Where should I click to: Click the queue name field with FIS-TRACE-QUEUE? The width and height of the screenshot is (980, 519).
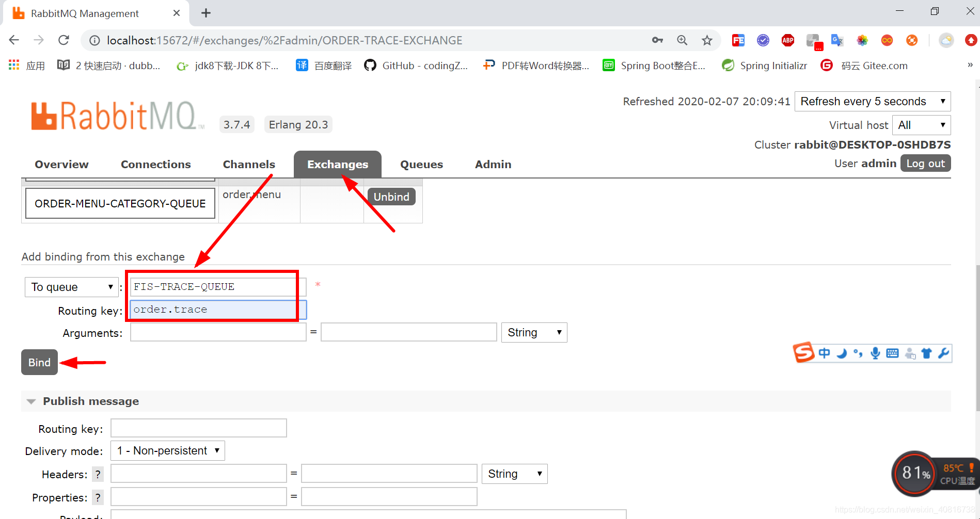pyautogui.click(x=218, y=287)
